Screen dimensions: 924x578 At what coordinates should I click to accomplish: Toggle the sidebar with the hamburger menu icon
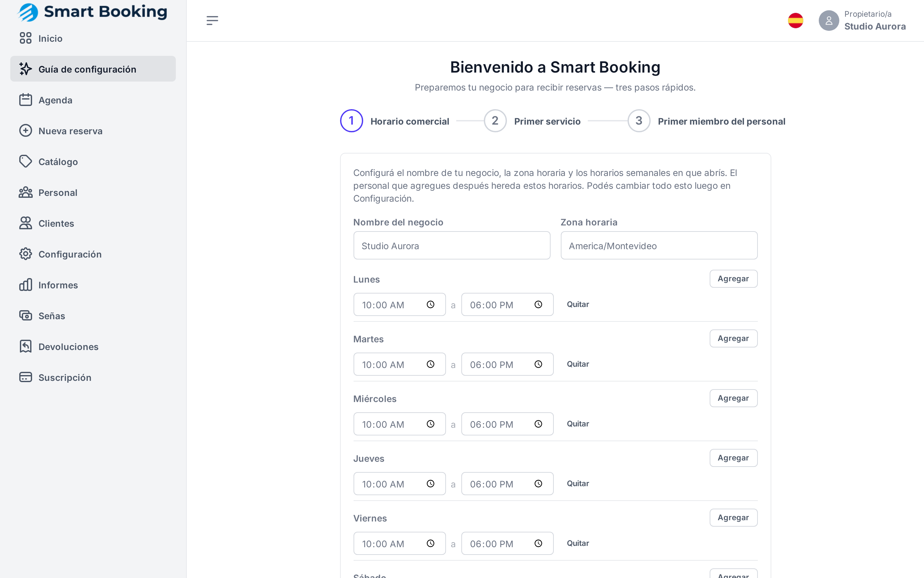(x=212, y=21)
